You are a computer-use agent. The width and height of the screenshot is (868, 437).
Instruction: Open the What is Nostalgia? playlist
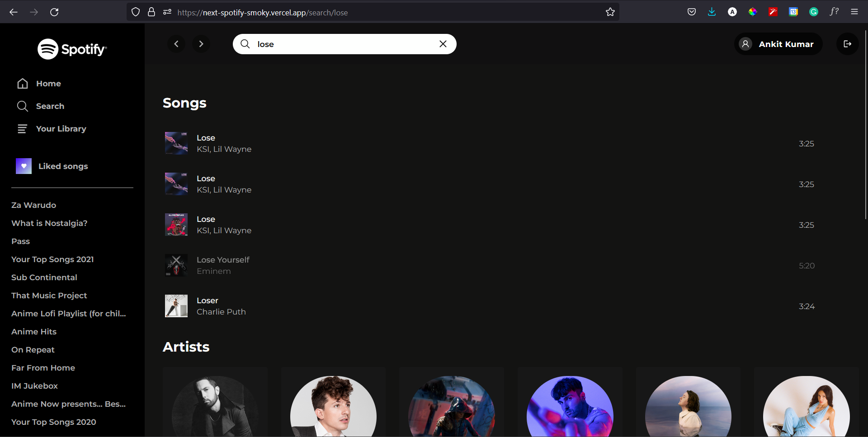(49, 223)
